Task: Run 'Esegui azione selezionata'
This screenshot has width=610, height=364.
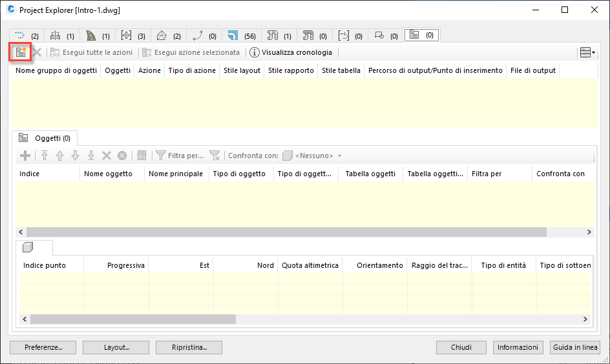Action: tap(191, 52)
